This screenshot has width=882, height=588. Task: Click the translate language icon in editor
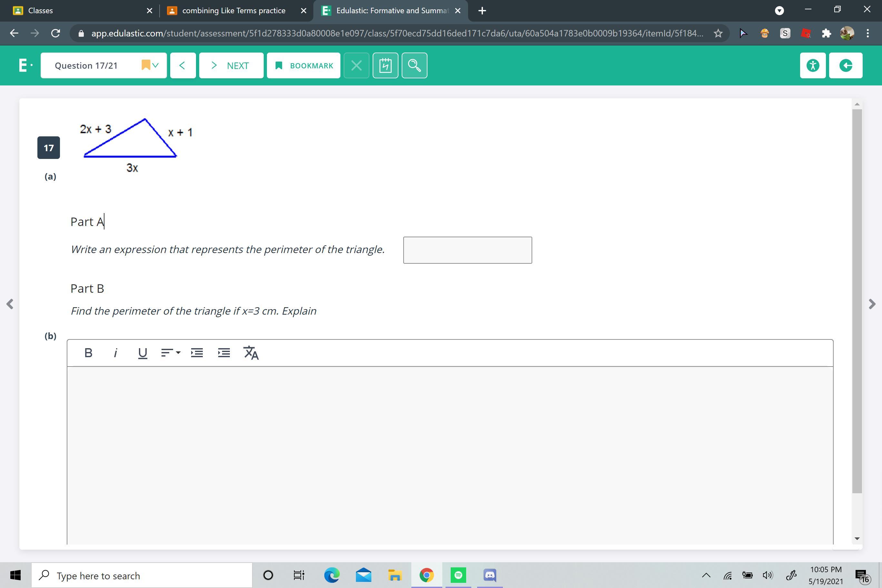click(251, 353)
